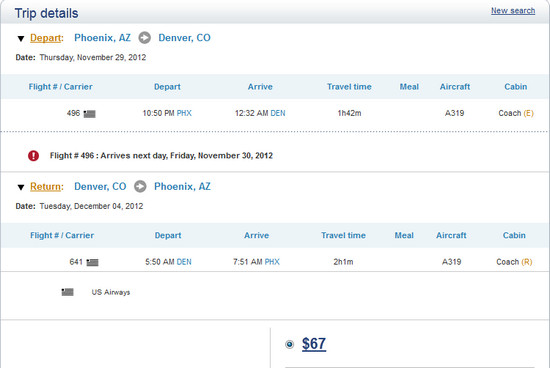Select the $67 fare radio button

tap(289, 344)
